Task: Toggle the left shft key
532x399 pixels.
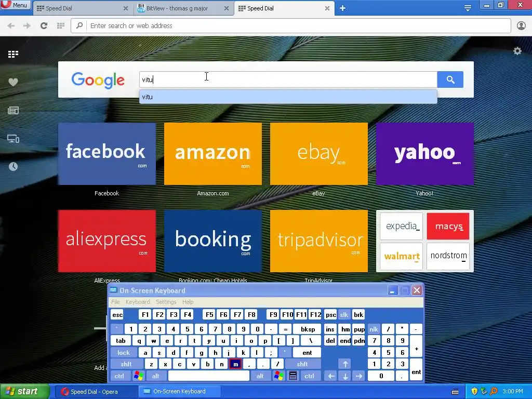Action: (x=126, y=364)
